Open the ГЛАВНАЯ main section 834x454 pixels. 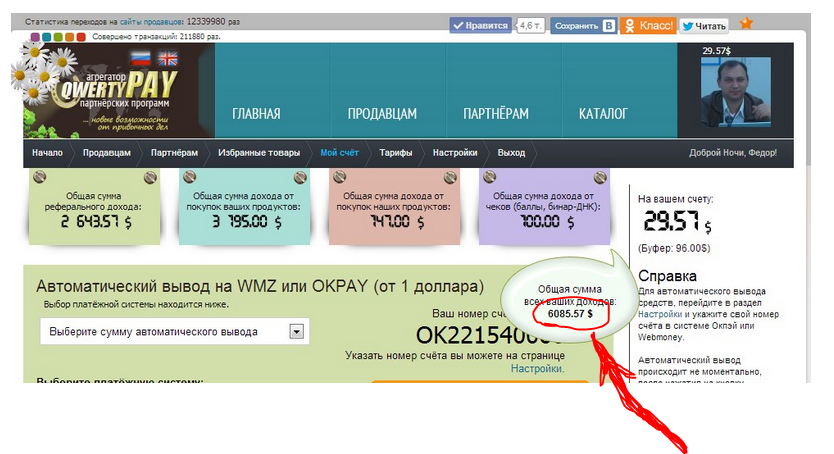coord(256,114)
